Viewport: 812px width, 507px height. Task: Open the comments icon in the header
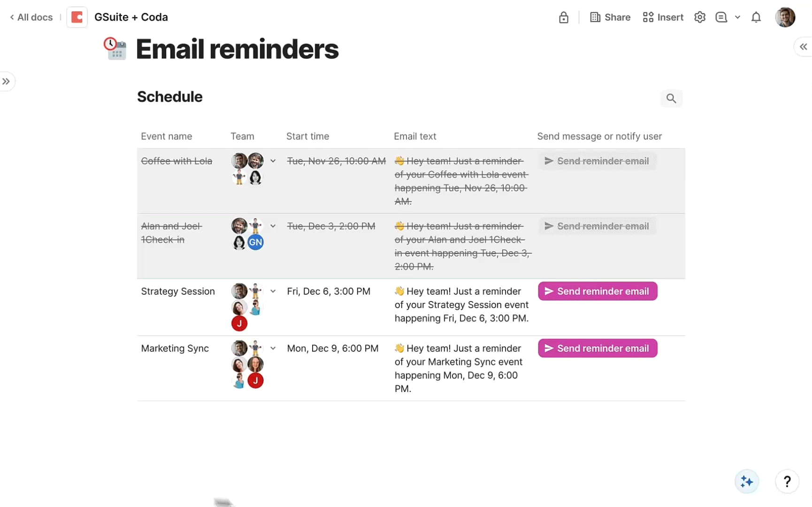point(721,17)
